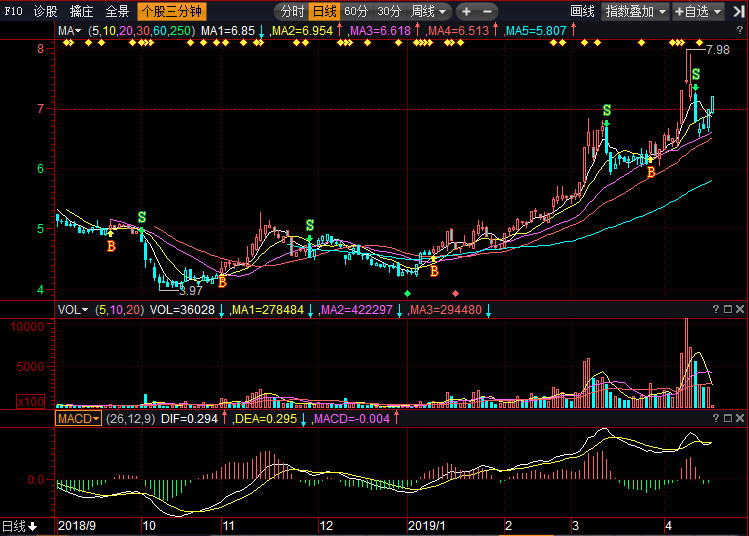Image resolution: width=749 pixels, height=536 pixels.
Task: Open the VOL indicator dropdown
Action: tap(73, 310)
